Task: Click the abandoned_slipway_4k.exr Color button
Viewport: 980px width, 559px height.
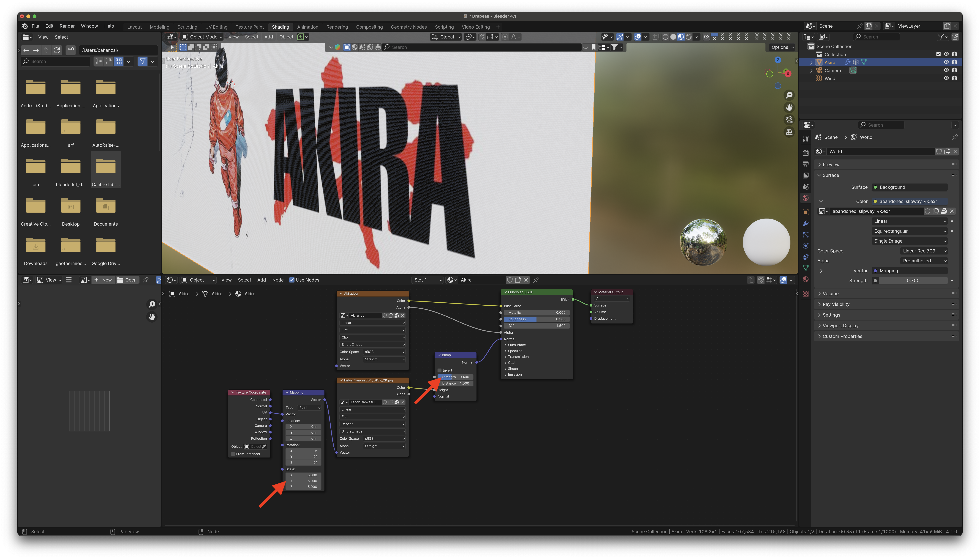Action: point(909,202)
